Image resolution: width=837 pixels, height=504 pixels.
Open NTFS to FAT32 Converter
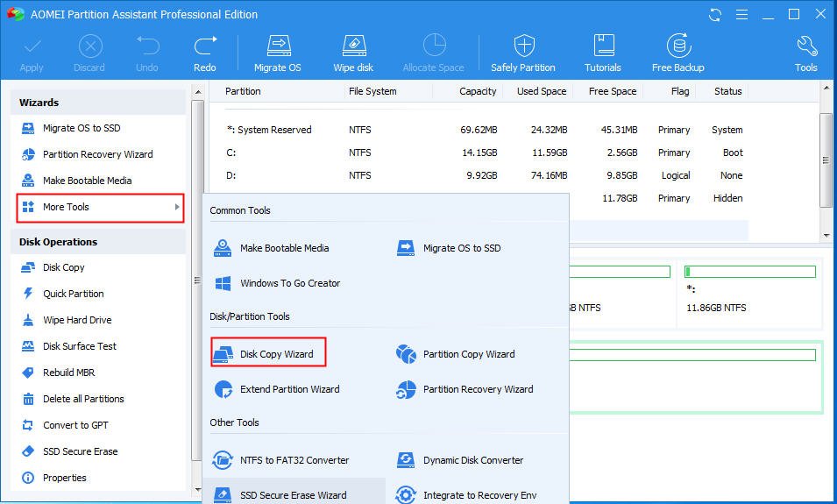280,460
